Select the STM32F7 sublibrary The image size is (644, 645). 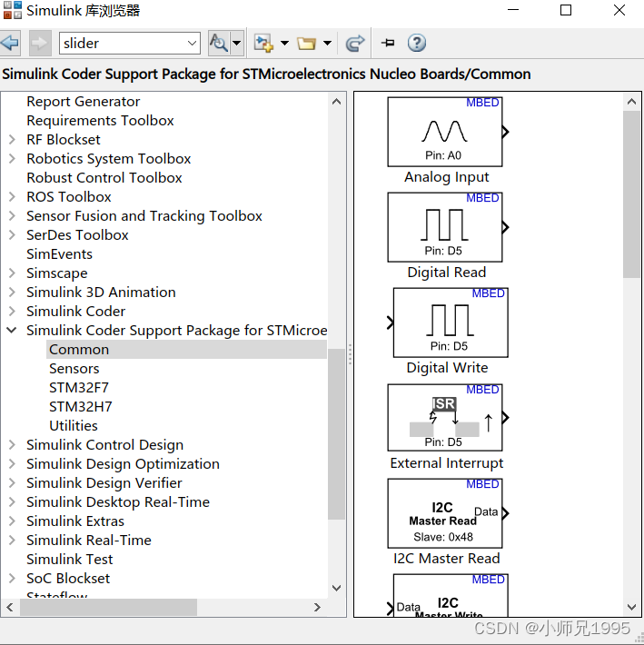coord(78,388)
